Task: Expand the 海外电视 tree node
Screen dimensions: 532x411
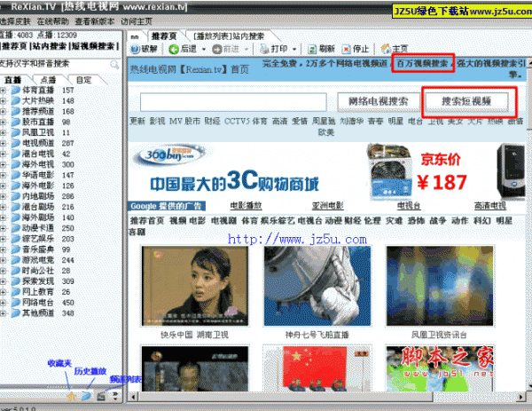Action: click(3, 165)
